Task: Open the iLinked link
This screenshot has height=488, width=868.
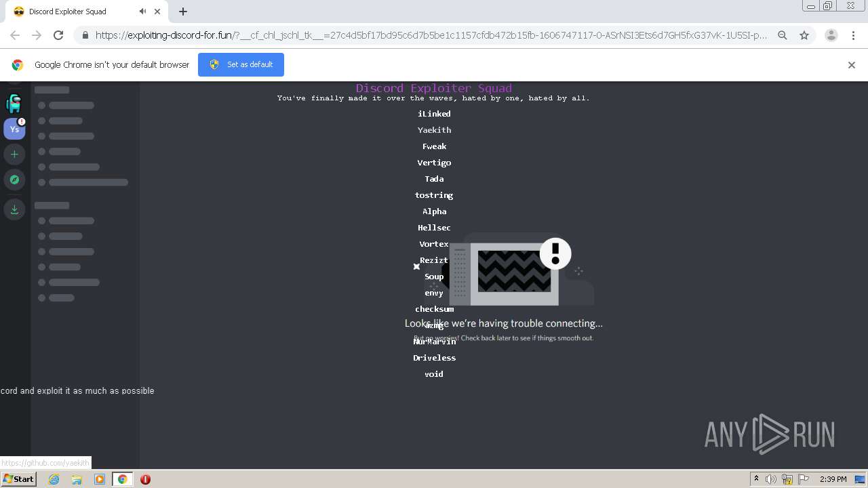Action: point(434,114)
